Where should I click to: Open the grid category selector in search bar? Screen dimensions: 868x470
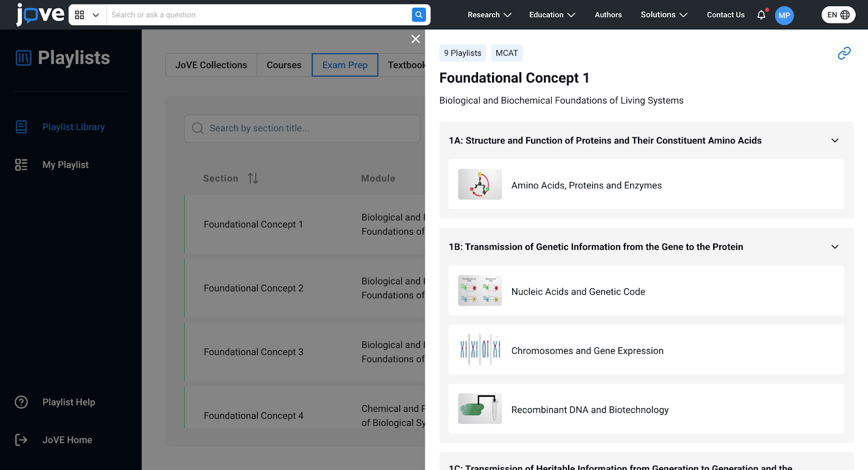(x=87, y=15)
